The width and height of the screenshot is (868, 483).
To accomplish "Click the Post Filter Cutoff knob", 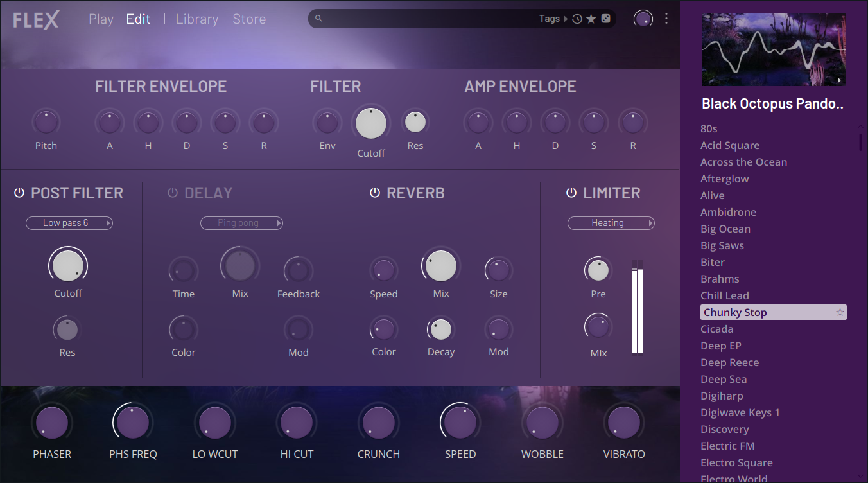I will pyautogui.click(x=68, y=266).
